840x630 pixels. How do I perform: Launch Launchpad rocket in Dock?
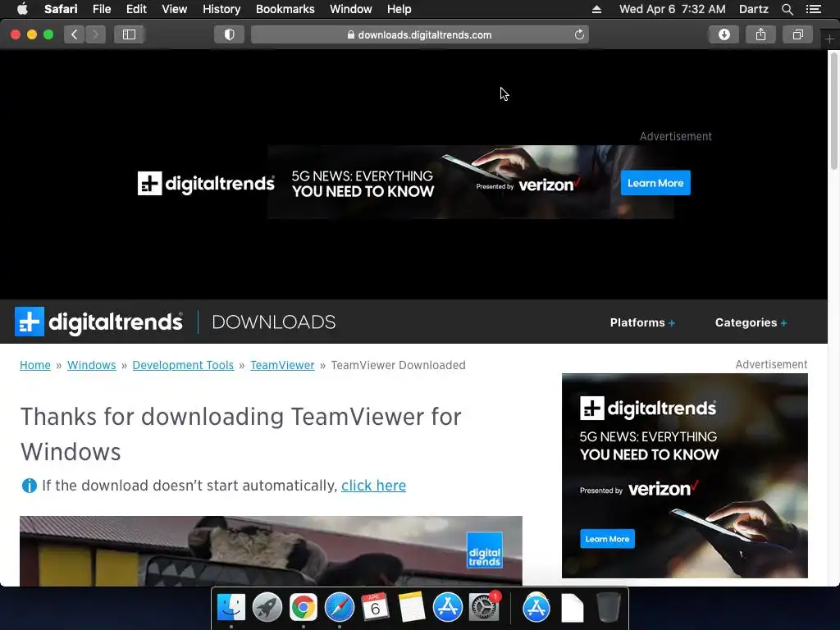point(267,608)
